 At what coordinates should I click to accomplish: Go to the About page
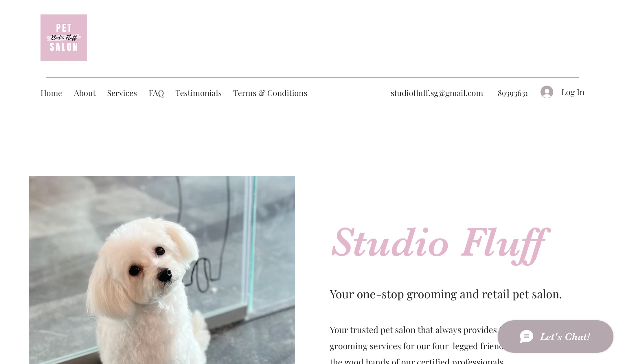84,93
